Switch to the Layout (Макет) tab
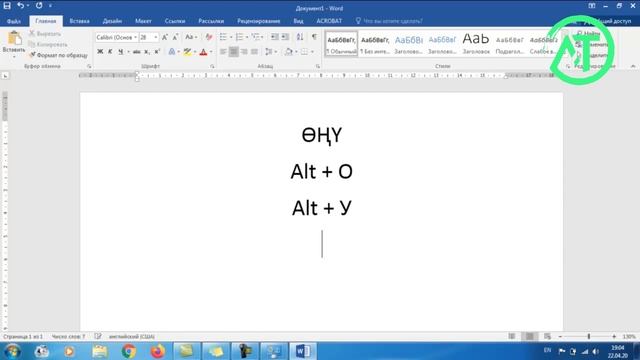Image resolution: width=640 pixels, height=360 pixels. click(143, 21)
